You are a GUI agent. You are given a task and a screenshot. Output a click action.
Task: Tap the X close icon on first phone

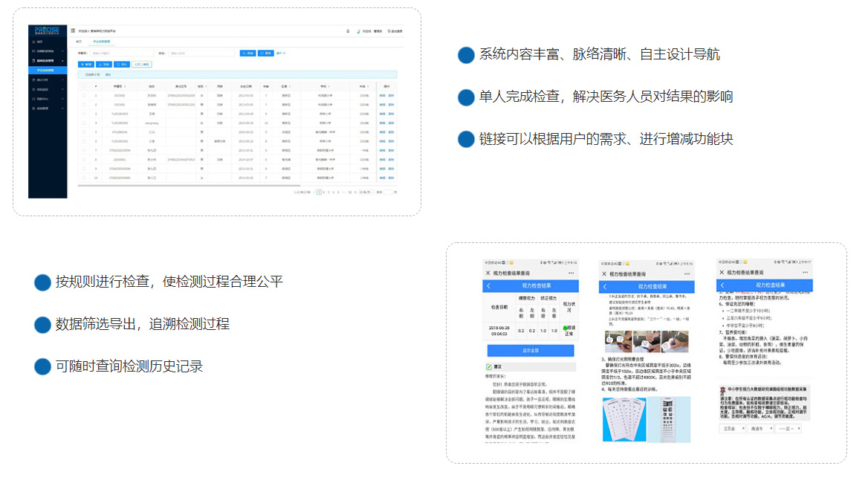coord(488,273)
